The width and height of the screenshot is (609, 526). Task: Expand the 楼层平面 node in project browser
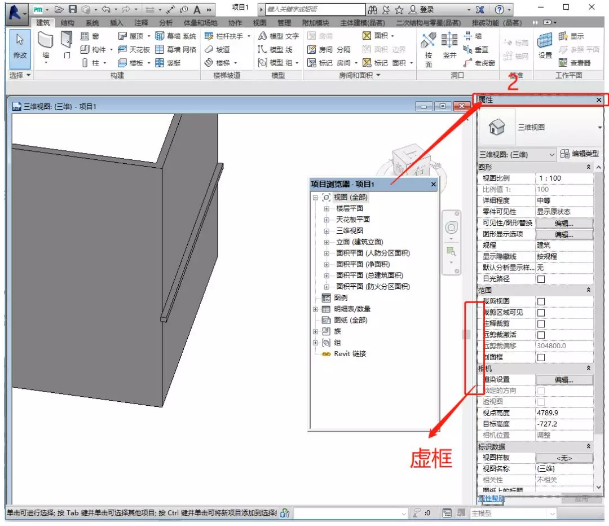pos(326,209)
